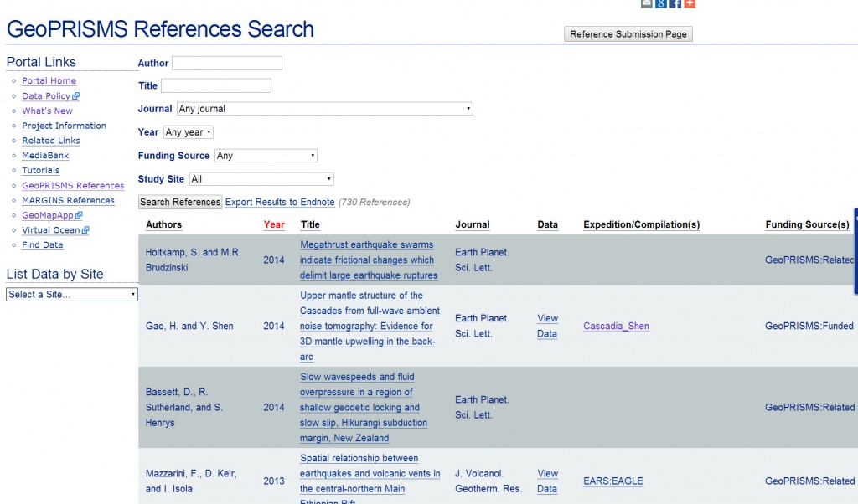Open the Reference Submission Page
The height and width of the screenshot is (504, 858).
628,34
